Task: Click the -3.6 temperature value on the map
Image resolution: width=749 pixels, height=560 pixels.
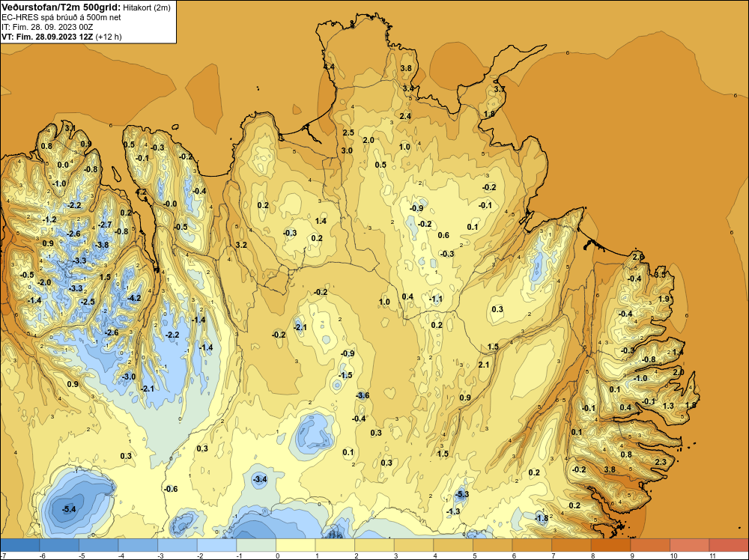Action: point(363,395)
